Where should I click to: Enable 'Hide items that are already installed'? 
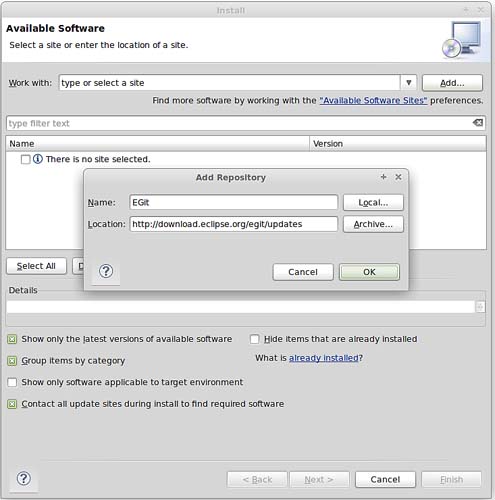254,339
